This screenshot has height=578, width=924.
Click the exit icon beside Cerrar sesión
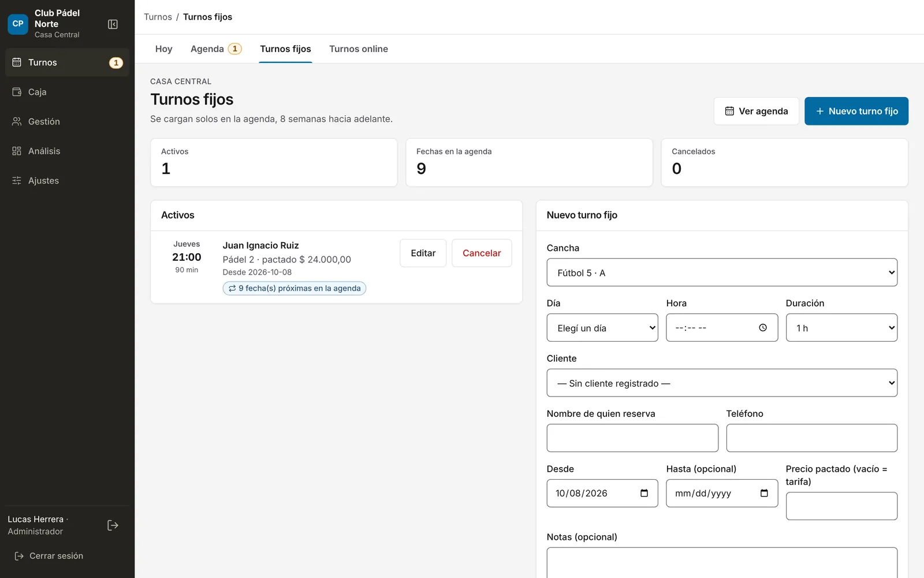pos(19,556)
